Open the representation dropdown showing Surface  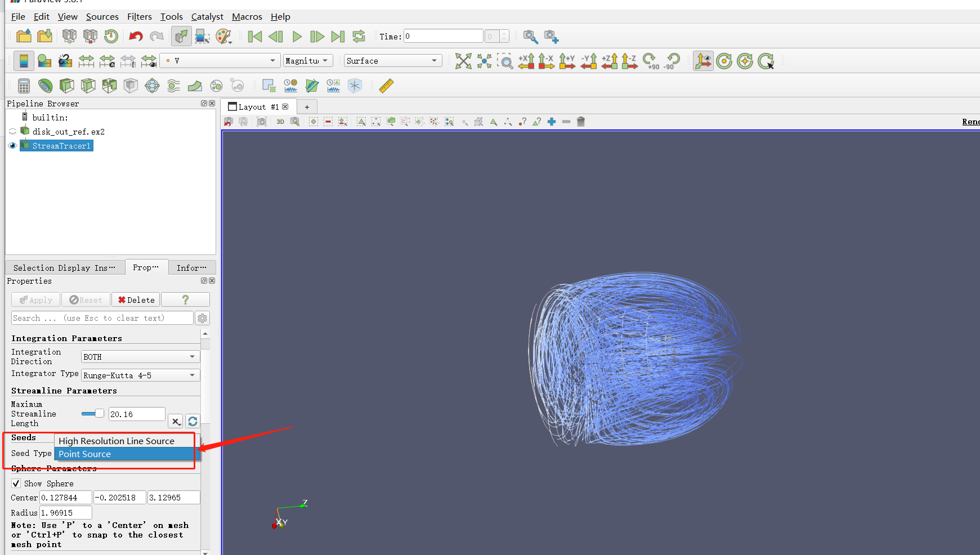coord(392,60)
